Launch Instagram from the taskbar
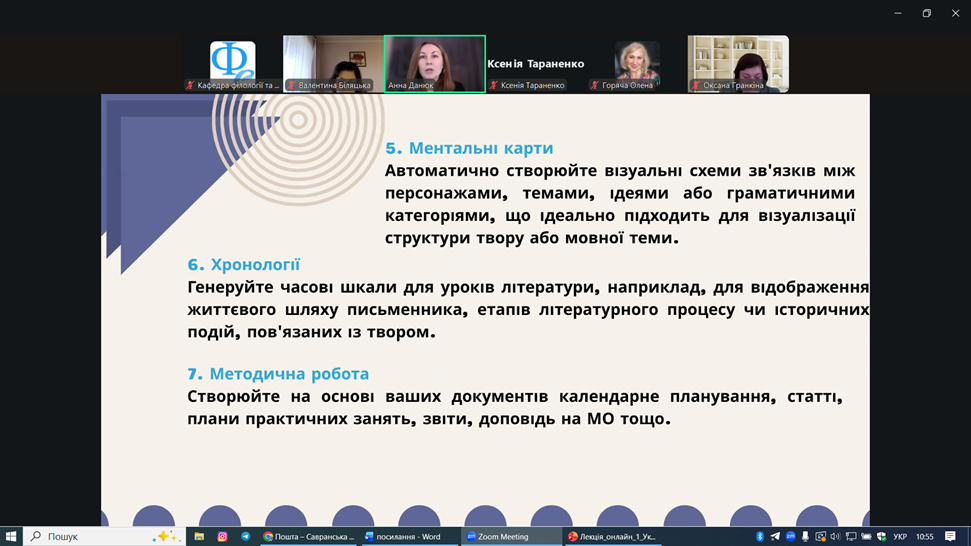971x546 pixels. pos(222,537)
